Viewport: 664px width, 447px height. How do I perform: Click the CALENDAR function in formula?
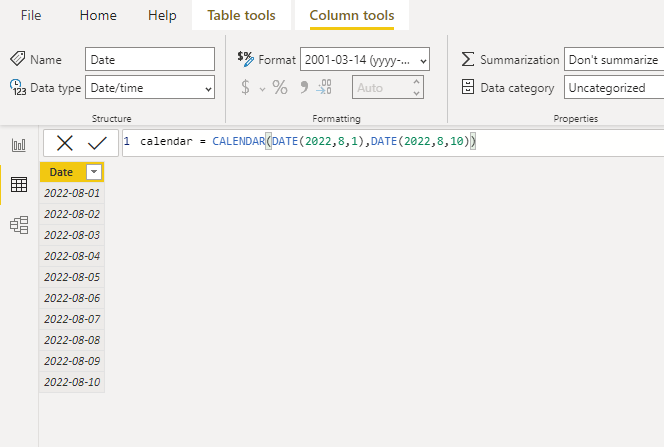coord(238,141)
